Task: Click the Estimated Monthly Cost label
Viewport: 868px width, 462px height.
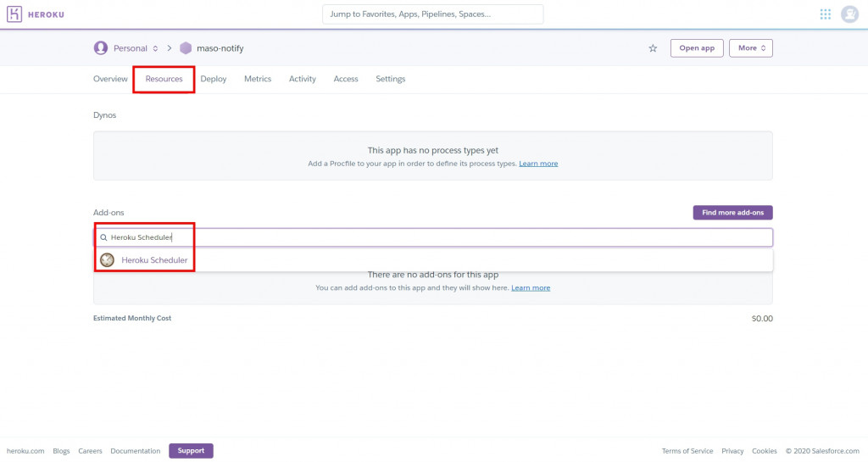Action: click(x=132, y=318)
